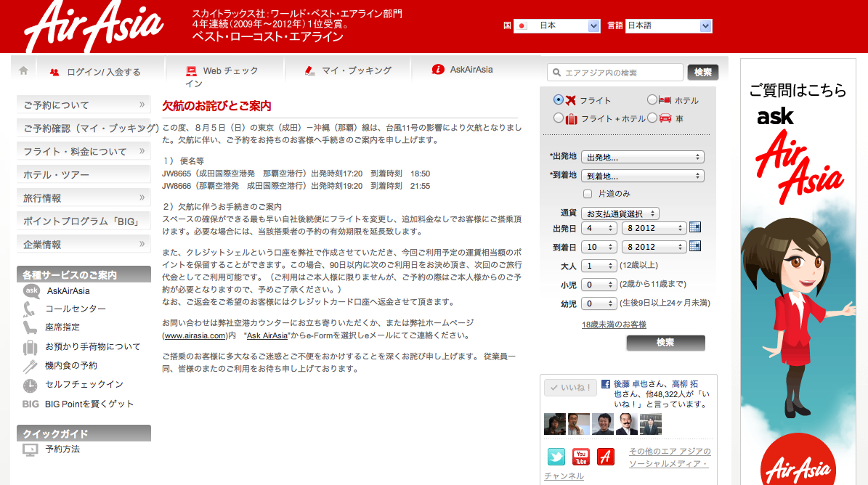The image size is (868, 485).
Task: Click the search magnifier icon
Action: (557, 73)
